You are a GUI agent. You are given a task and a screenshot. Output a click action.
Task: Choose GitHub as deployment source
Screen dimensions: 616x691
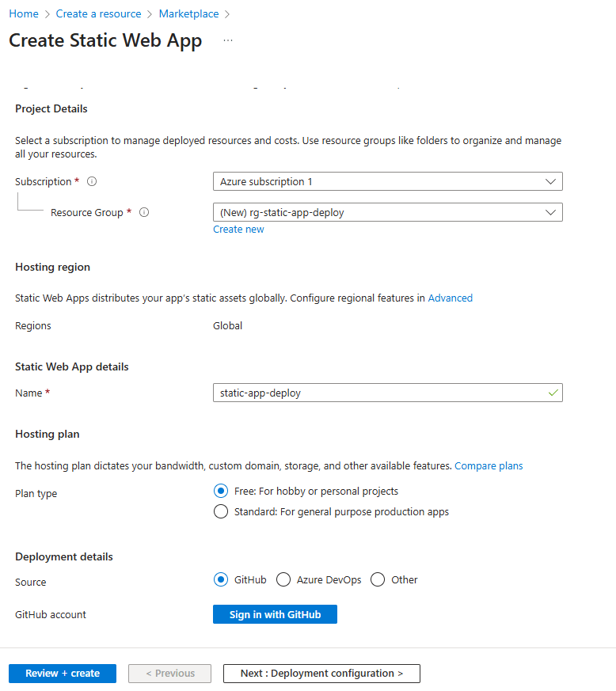pyautogui.click(x=221, y=579)
